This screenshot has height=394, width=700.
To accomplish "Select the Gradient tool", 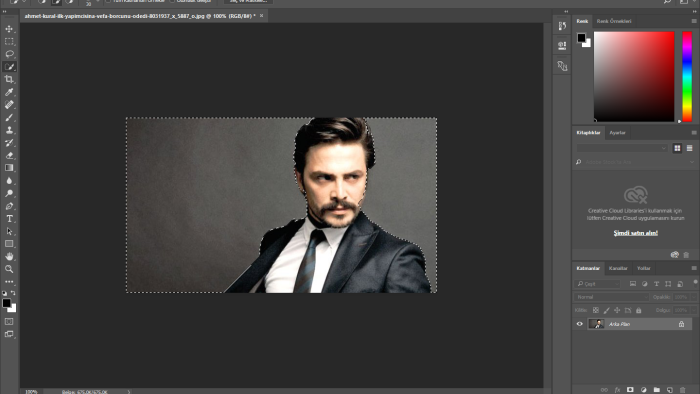I will click(x=9, y=168).
